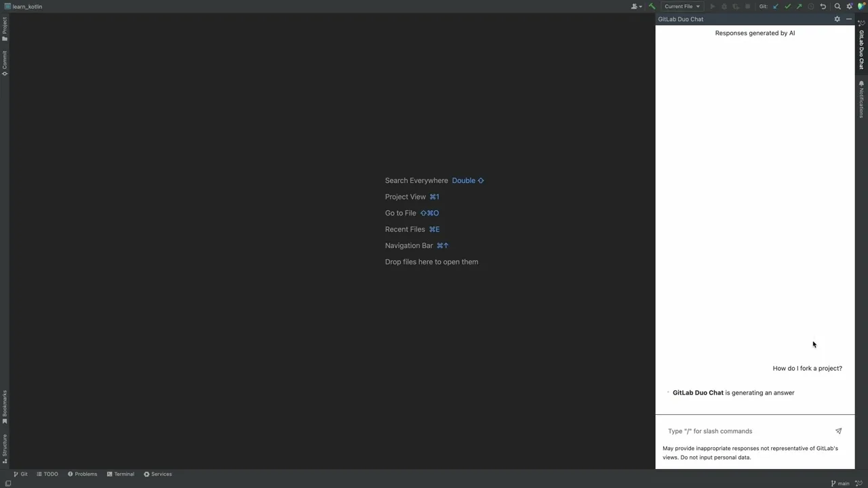Click the Git Rollback undo arrow
Screen dimensions: 868x488
tap(823, 6)
